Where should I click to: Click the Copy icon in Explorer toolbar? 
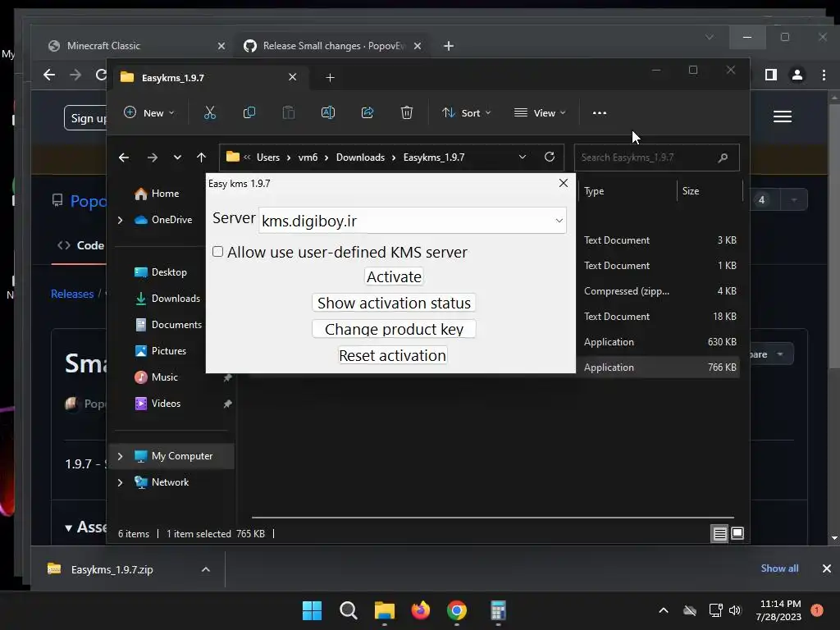tap(249, 112)
